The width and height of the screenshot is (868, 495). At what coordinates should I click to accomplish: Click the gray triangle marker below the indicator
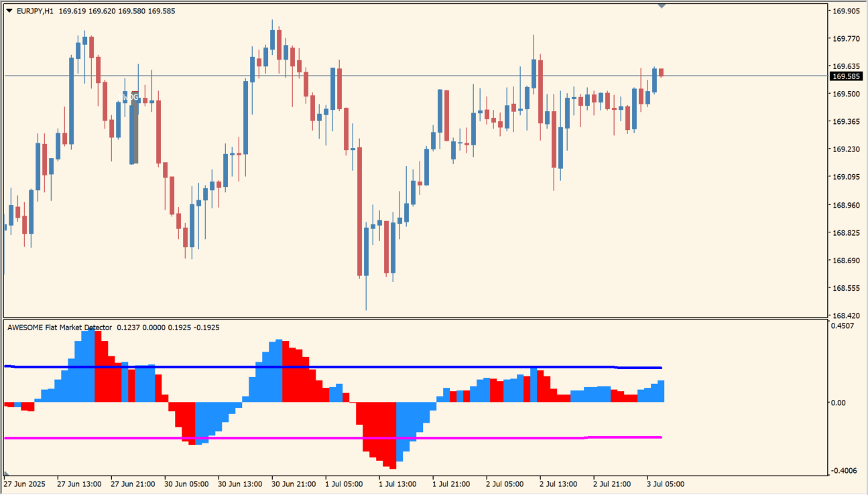coord(7,473)
